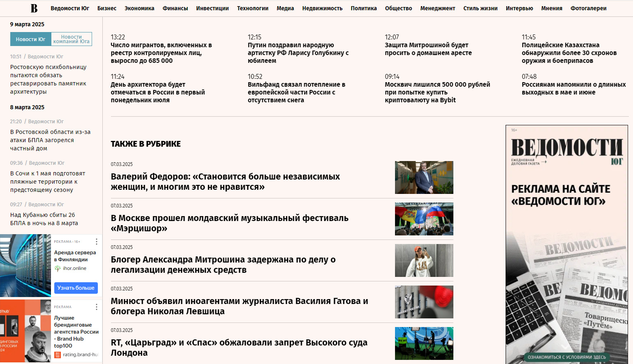Open the Лучшие брендинговые агентства ad title
This screenshot has height=364, width=633.
click(76, 332)
